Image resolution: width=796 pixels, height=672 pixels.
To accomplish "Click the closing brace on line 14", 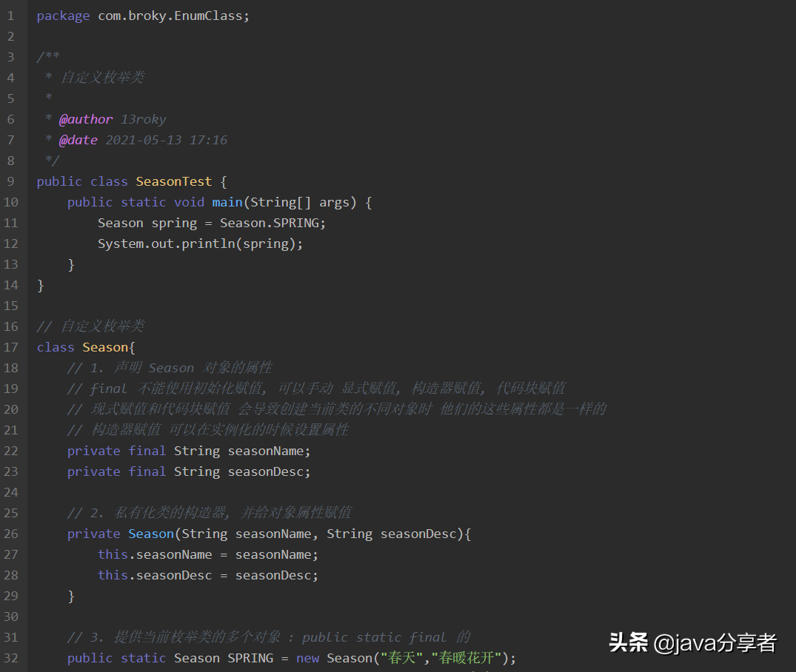I will click(41, 285).
